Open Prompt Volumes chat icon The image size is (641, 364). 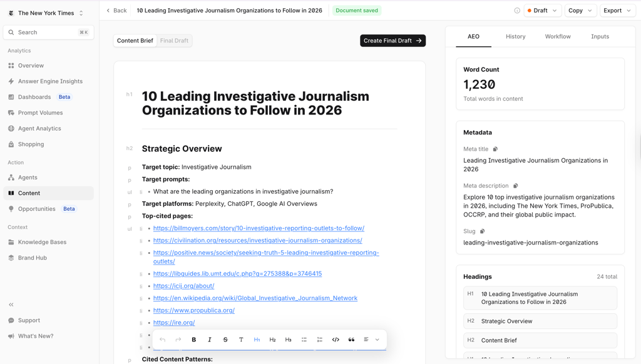click(x=11, y=113)
